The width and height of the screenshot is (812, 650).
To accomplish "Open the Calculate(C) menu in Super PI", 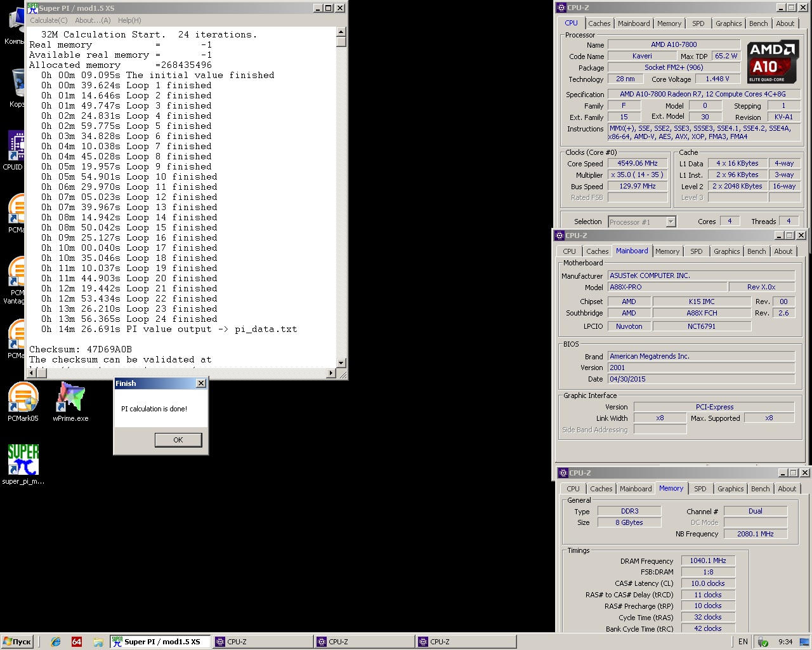I will click(x=49, y=20).
